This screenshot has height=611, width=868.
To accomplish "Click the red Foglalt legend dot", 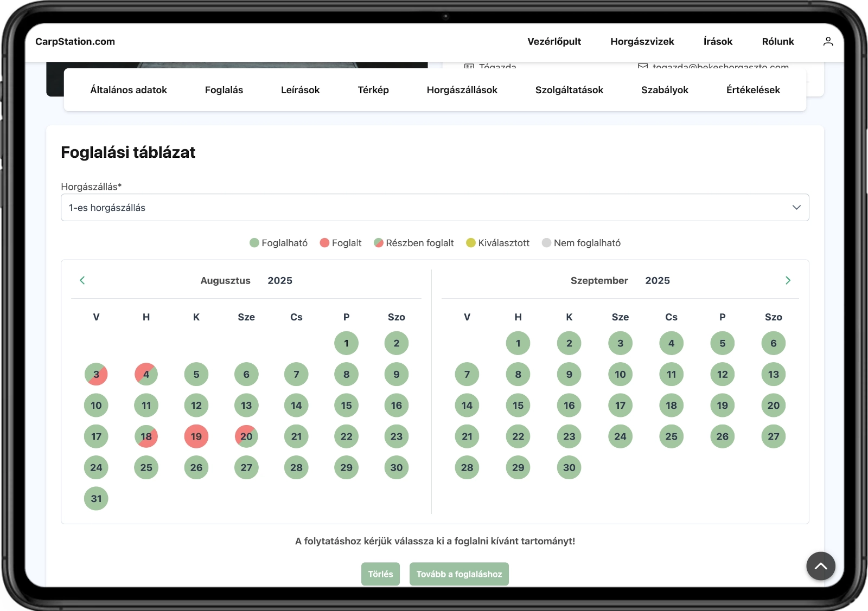I will coord(324,243).
